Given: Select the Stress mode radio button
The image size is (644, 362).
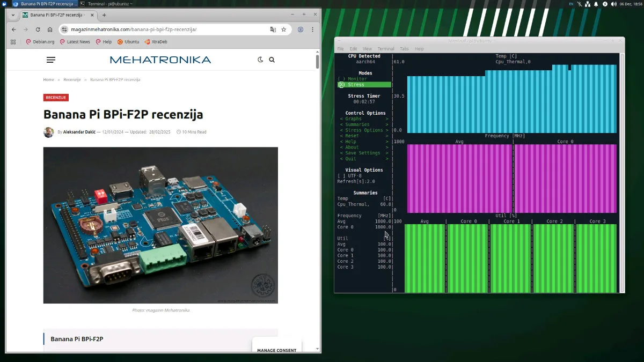Looking at the screenshot, I should [341, 85].
